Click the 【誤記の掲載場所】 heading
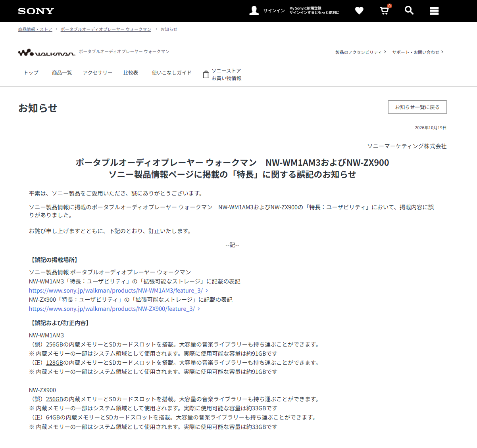The height and width of the screenshot is (448, 477). 54,260
